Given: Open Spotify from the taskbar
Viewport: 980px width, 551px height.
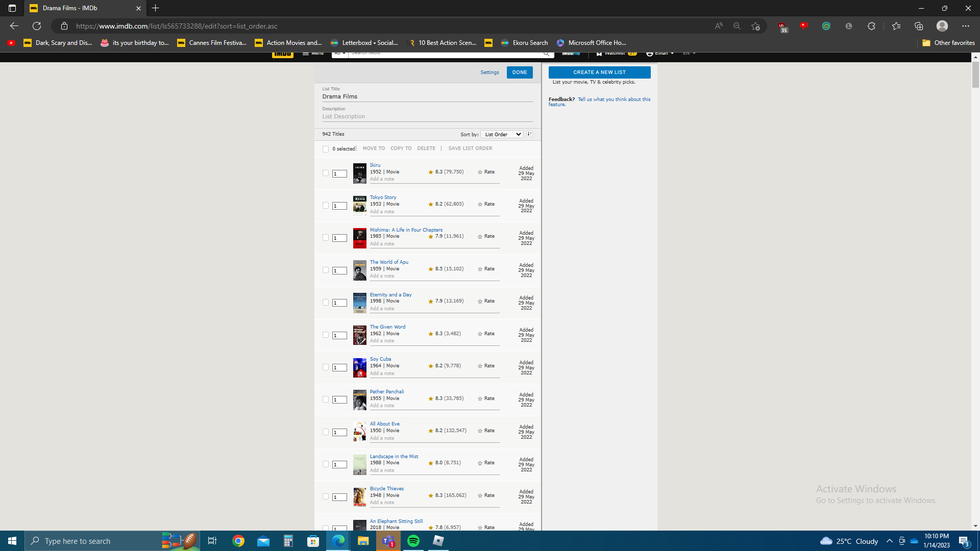Looking at the screenshot, I should pos(413,540).
